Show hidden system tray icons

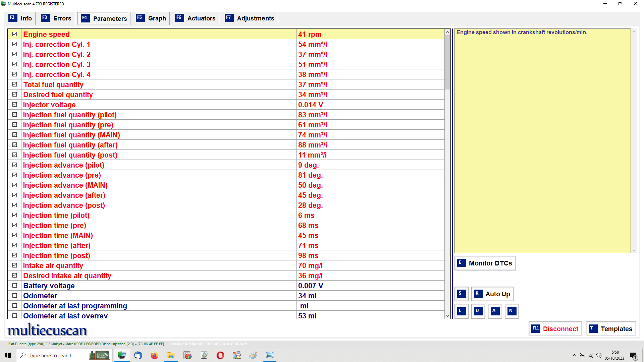click(574, 355)
